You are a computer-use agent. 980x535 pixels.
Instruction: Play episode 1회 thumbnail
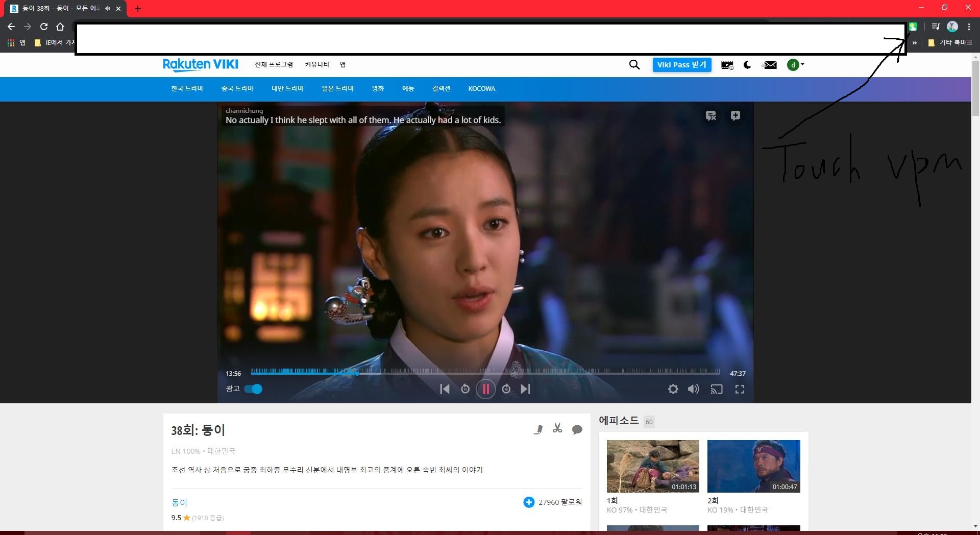pos(653,466)
